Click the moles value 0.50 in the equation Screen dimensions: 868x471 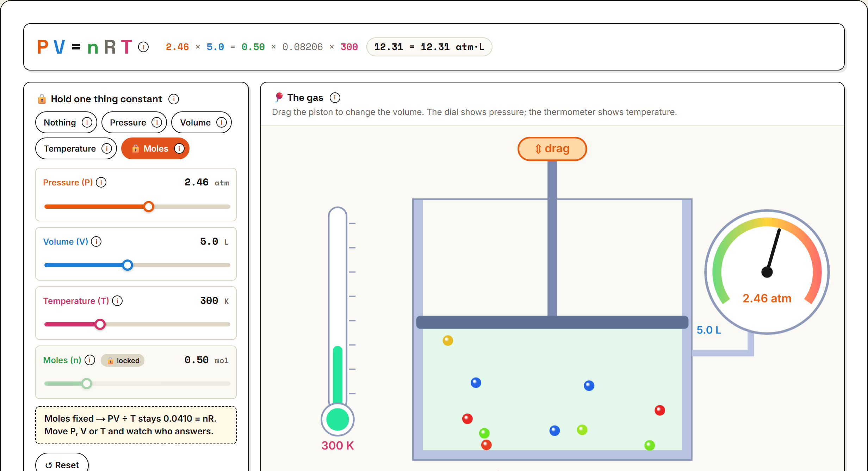point(253,47)
